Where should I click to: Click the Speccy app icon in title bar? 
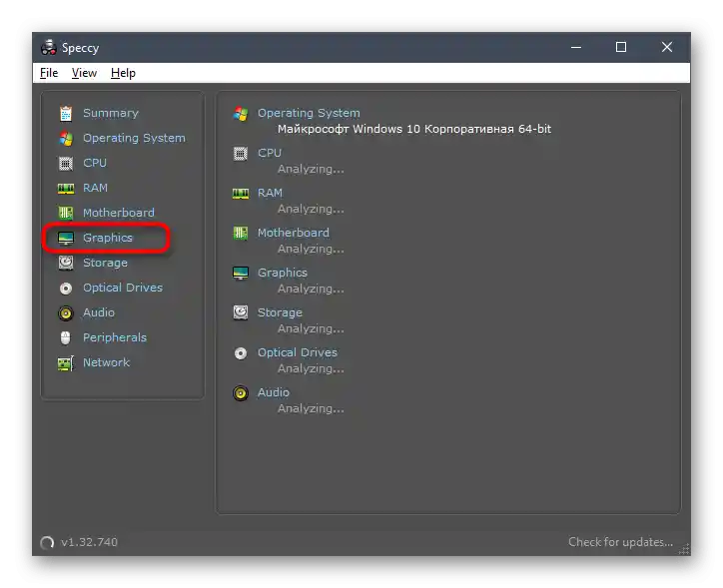(x=48, y=48)
